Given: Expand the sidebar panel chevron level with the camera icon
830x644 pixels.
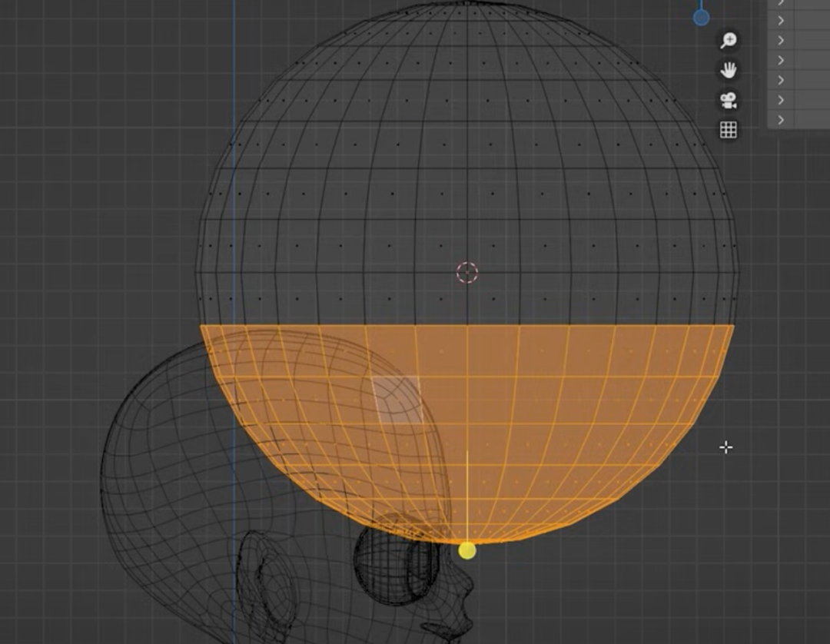Looking at the screenshot, I should coord(781,100).
